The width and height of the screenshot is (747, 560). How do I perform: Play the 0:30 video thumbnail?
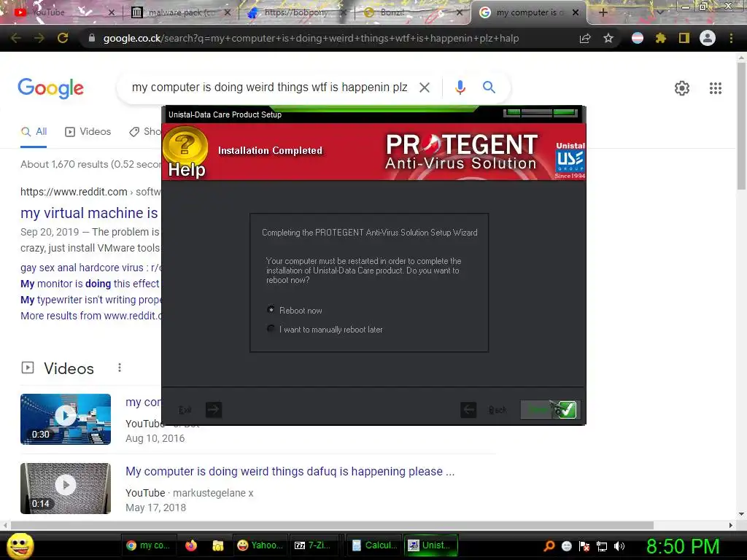pyautogui.click(x=66, y=419)
